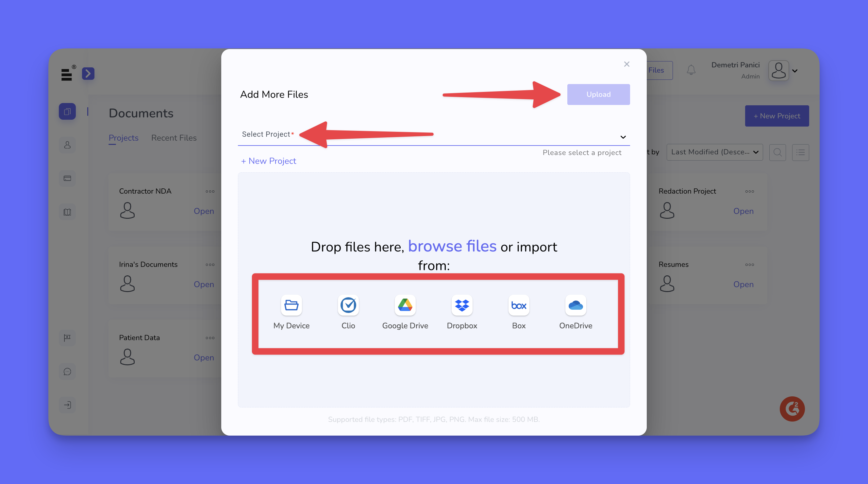Select Dropbox import option

coord(462,305)
